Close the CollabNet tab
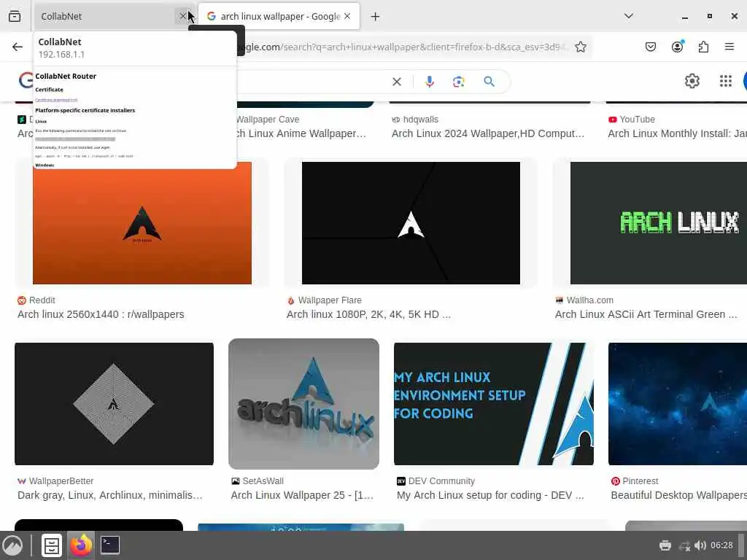 tap(183, 16)
